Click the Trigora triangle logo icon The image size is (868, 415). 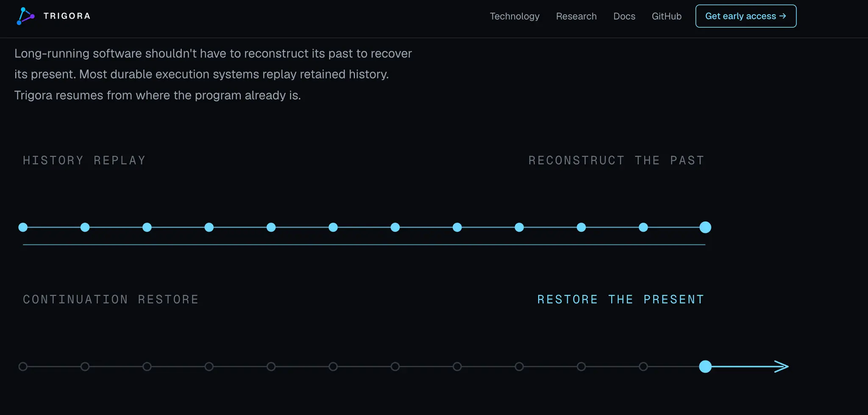coord(25,16)
